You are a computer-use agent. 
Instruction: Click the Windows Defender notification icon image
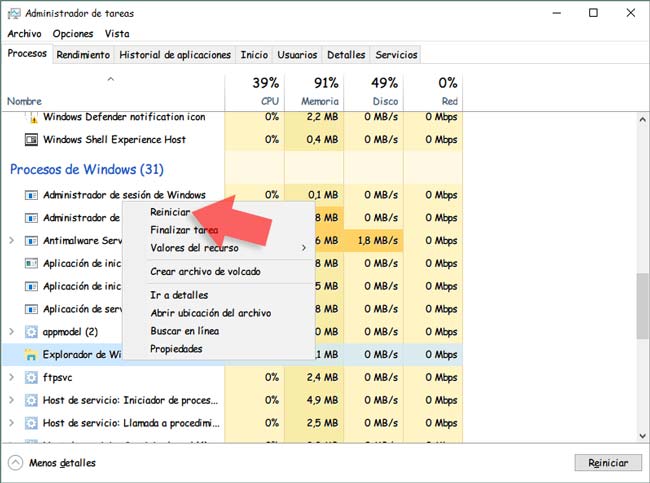32,117
